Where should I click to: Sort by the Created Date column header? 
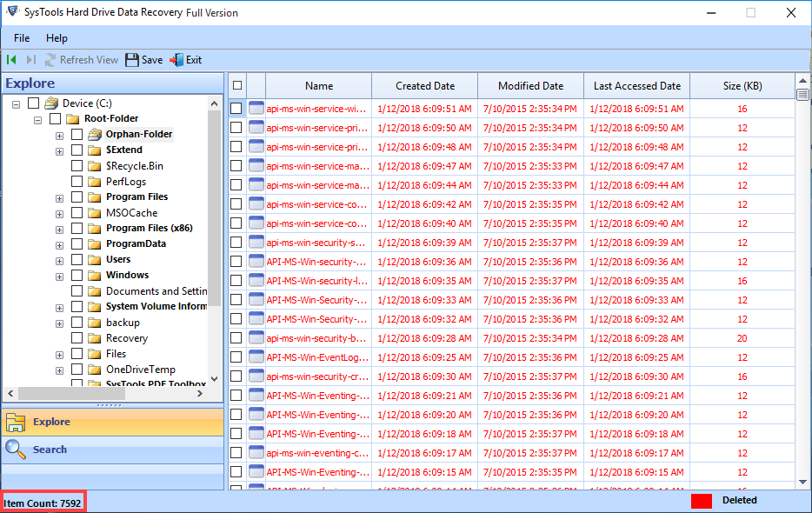[x=424, y=85]
